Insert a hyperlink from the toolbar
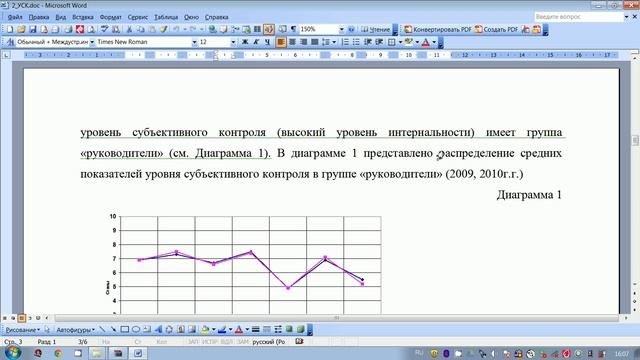Screen dimensions: 640x360 [x=212, y=29]
